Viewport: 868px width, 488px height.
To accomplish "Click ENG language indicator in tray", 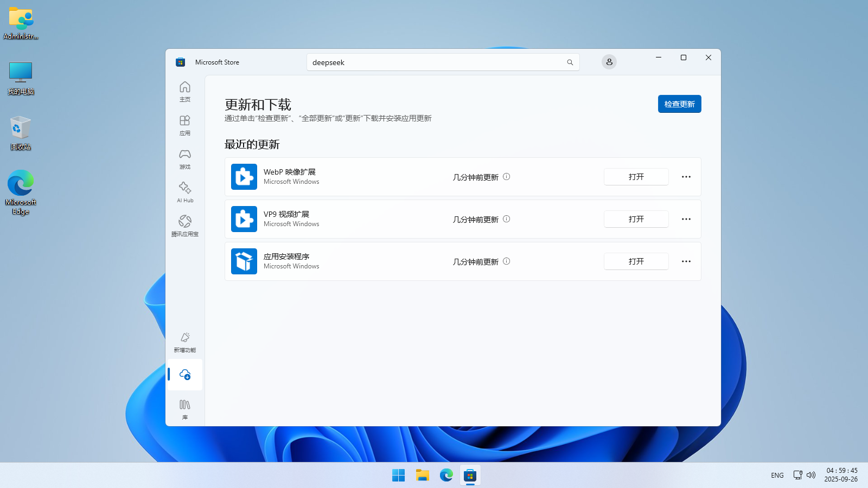I will coord(777,476).
